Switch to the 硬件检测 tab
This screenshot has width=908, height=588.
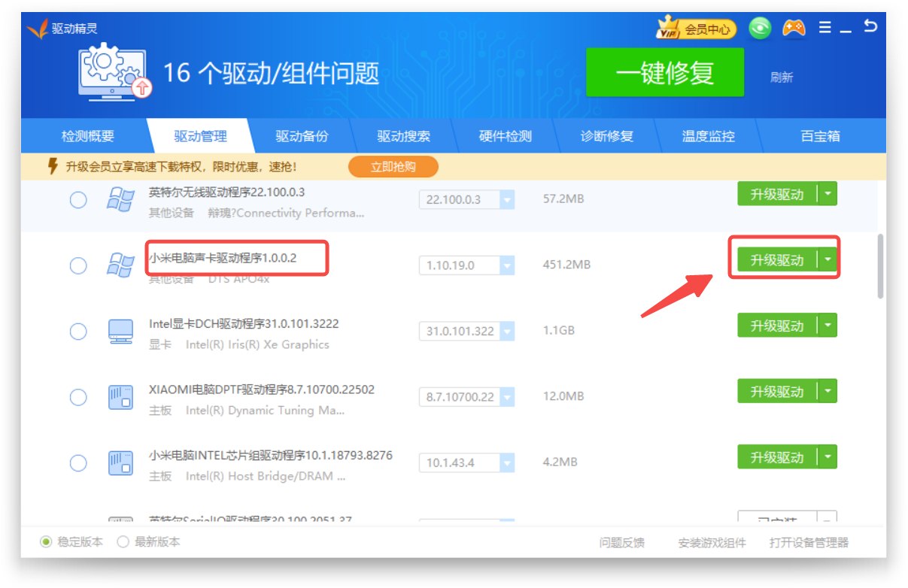(505, 137)
